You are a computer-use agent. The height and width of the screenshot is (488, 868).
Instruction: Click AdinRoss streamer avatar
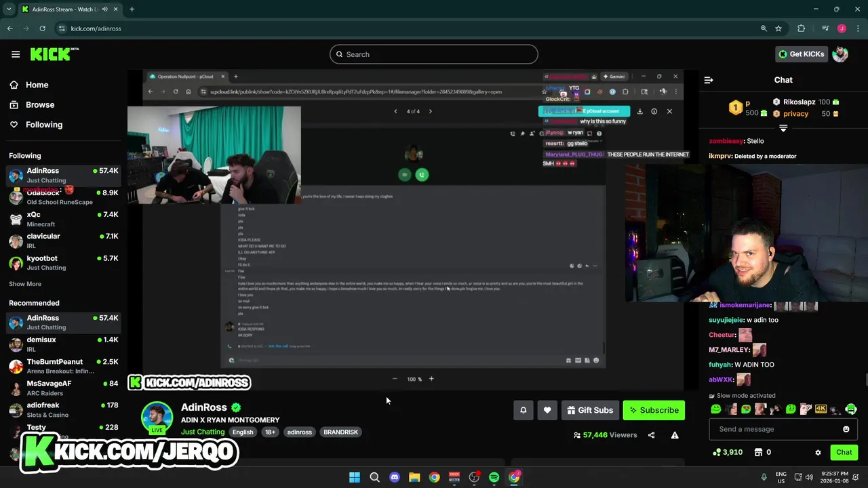tap(157, 417)
